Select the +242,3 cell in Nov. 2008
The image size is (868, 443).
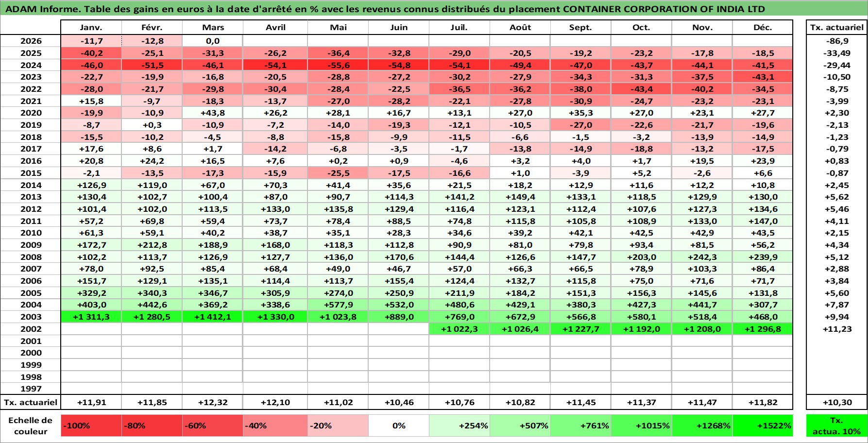pos(702,257)
